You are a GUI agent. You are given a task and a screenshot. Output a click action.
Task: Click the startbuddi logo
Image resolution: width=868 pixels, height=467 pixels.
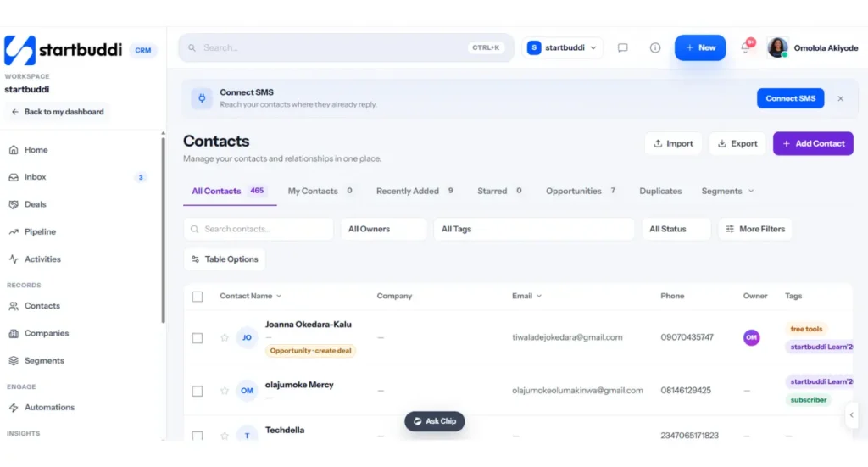(x=63, y=50)
